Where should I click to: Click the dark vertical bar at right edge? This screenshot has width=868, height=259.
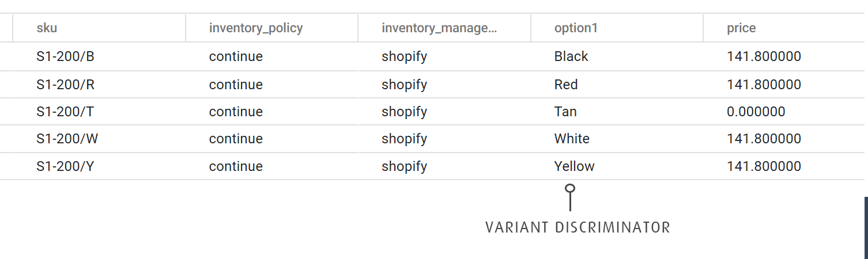tap(866, 227)
